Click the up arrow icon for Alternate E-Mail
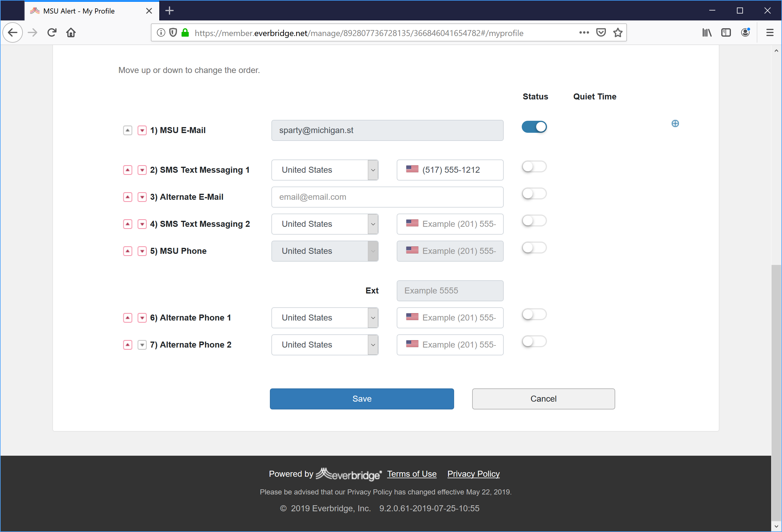782x532 pixels. click(128, 196)
